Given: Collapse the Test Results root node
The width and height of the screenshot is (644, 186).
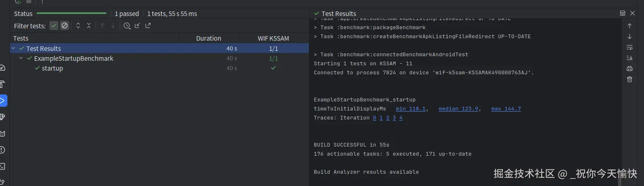Looking at the screenshot, I should pos(14,48).
